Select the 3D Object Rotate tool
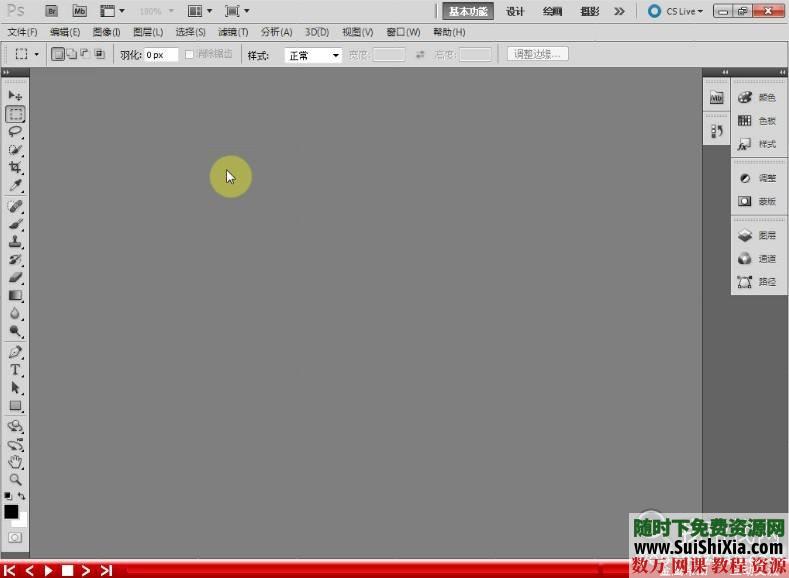789x578 pixels. (15, 427)
